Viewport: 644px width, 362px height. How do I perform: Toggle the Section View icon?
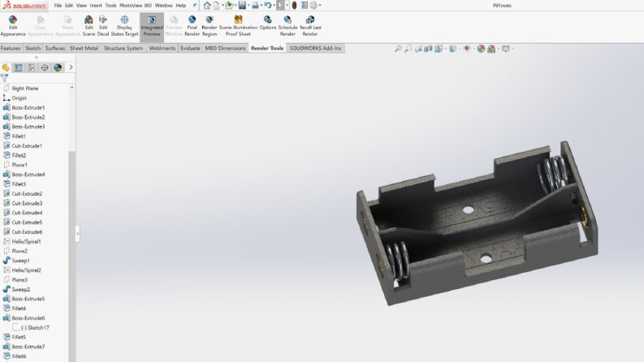[428, 49]
